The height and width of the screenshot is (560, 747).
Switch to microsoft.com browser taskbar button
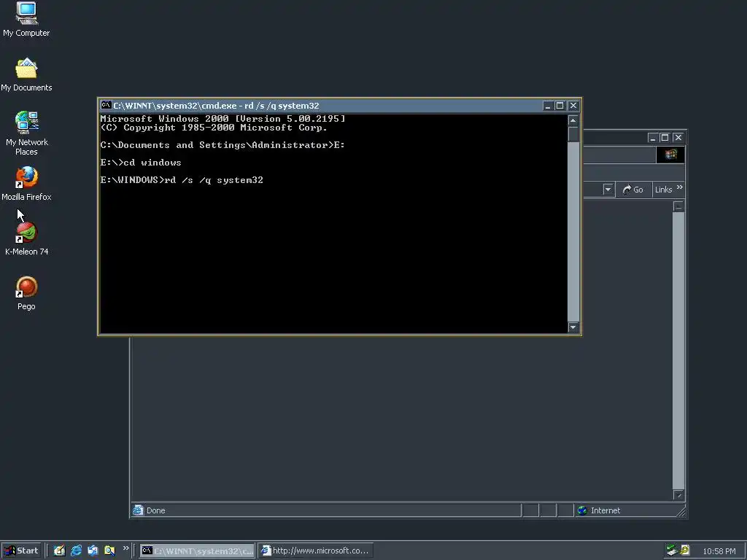pos(315,551)
